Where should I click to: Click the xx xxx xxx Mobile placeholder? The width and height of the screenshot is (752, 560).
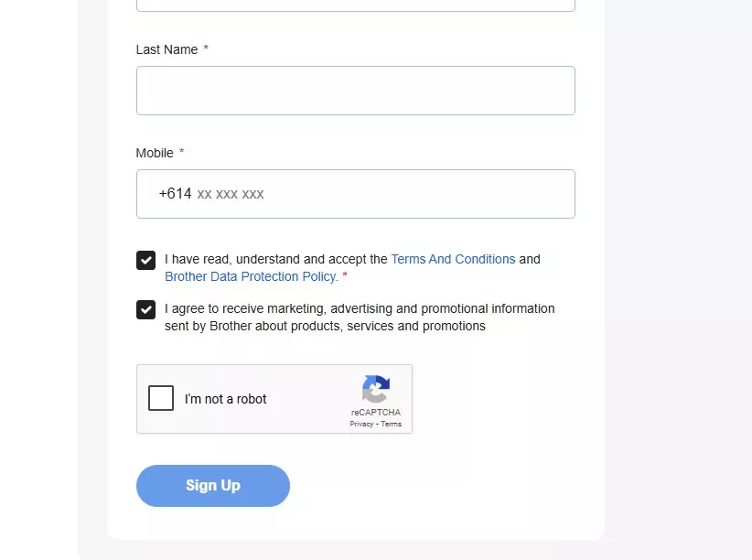click(x=231, y=194)
